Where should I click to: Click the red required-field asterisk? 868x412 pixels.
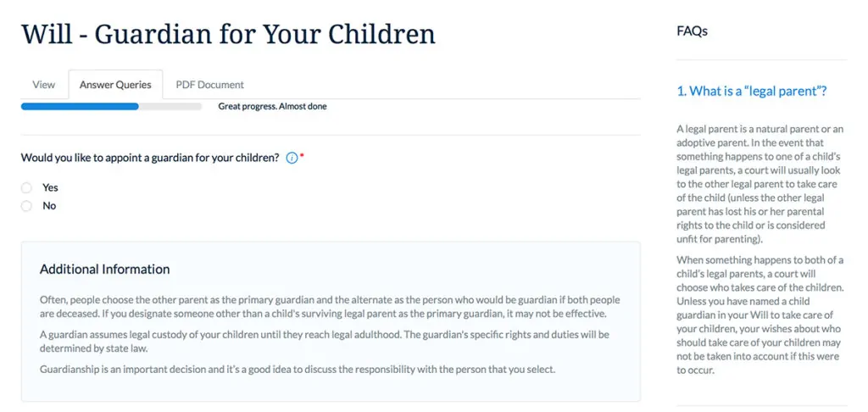[303, 155]
